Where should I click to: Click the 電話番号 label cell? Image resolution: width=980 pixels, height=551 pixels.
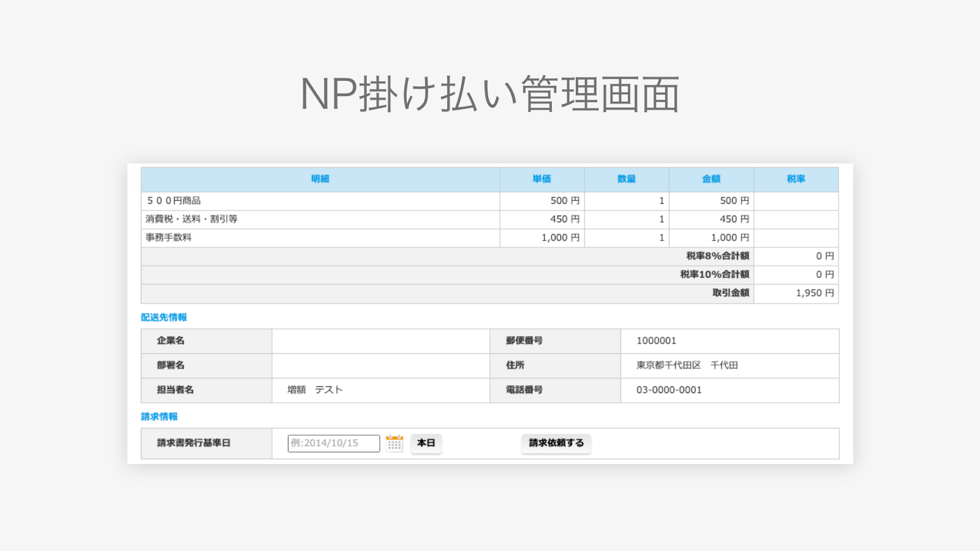(x=556, y=390)
